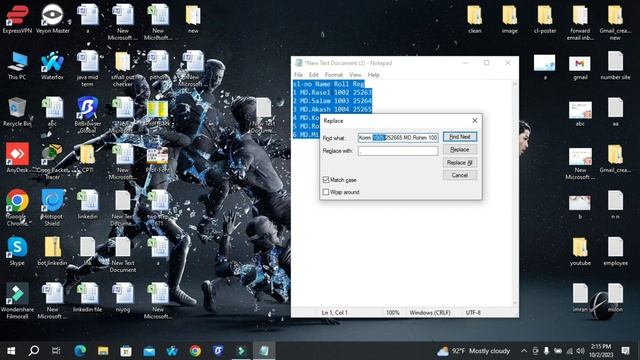Image resolution: width=640 pixels, height=360 pixels.
Task: Open Notepad's Format menu
Action: 334,75
